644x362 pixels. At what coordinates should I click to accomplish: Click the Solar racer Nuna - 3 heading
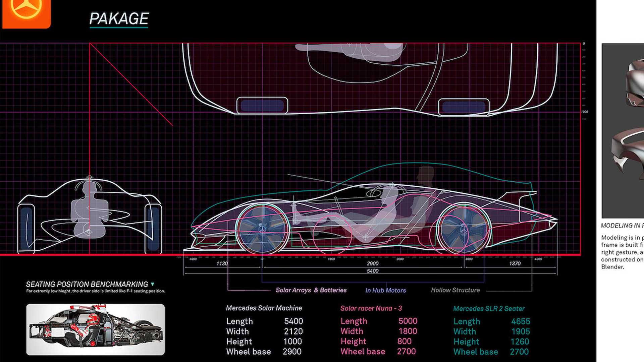point(371,308)
